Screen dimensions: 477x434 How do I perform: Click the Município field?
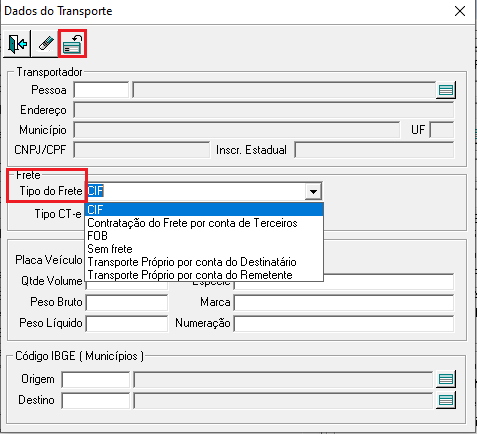(x=237, y=130)
